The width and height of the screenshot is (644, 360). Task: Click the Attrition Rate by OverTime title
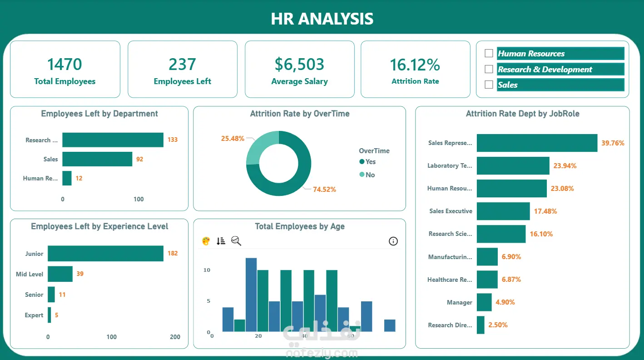300,114
